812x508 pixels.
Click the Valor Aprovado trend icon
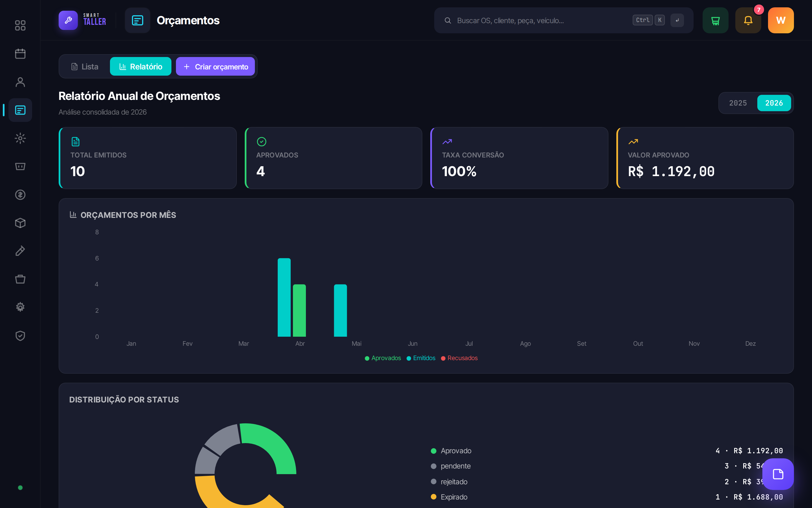(633, 141)
